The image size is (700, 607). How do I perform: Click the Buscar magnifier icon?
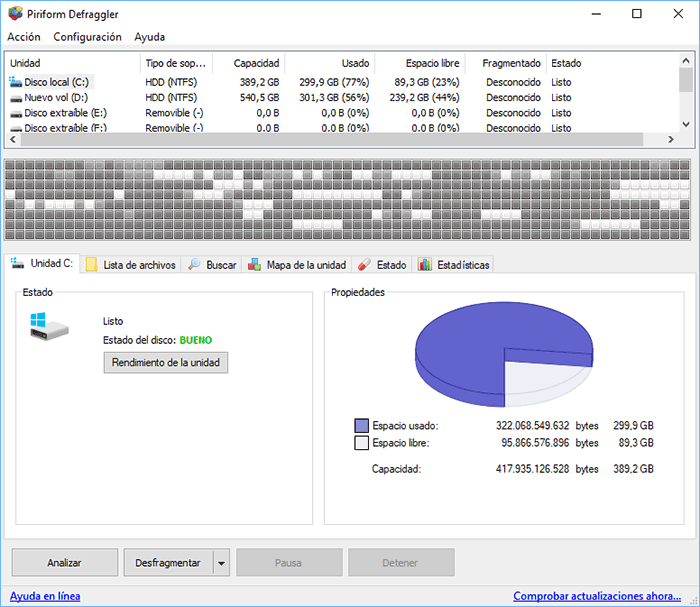coord(194,264)
